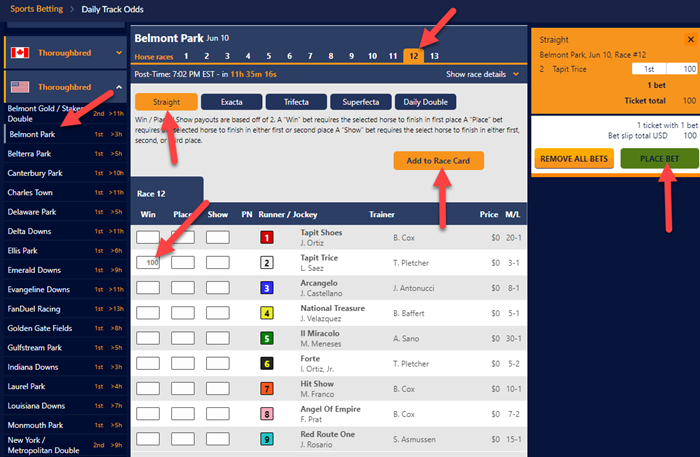The width and height of the screenshot is (700, 457).
Task: Click Win field for Tapit Shoes
Action: pos(148,237)
